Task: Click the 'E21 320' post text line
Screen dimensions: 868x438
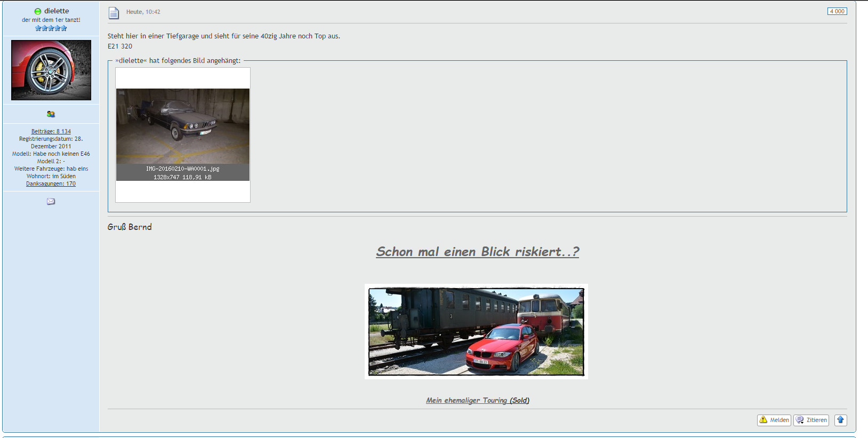Action: tap(120, 46)
